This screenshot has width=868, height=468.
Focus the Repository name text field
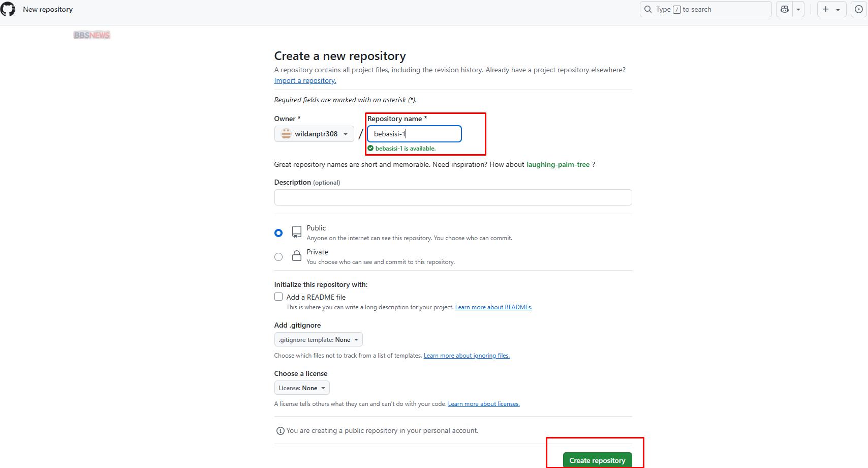point(414,134)
